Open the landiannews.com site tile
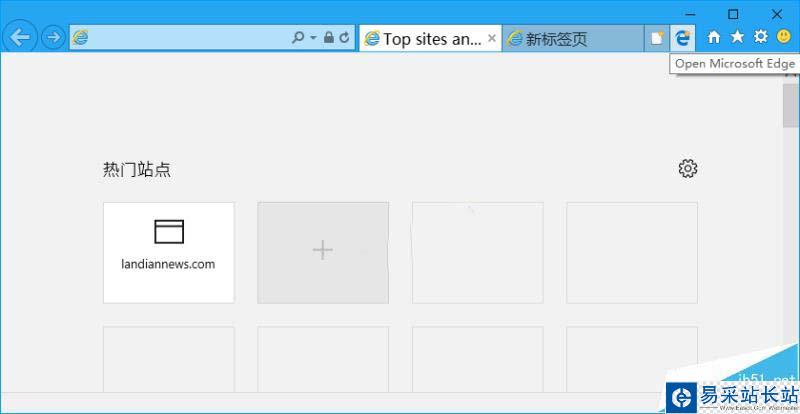Viewport: 800px width, 414px height. pos(169,252)
